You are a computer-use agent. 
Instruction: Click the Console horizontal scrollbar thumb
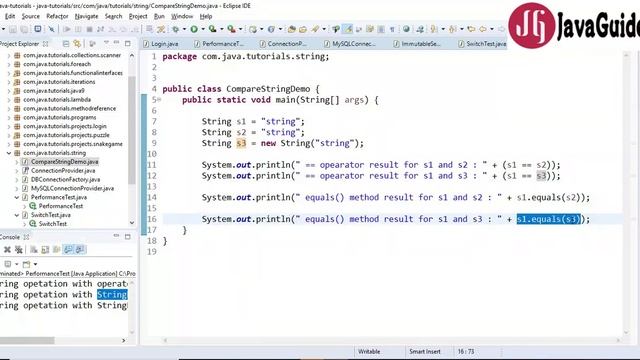(x=27, y=340)
